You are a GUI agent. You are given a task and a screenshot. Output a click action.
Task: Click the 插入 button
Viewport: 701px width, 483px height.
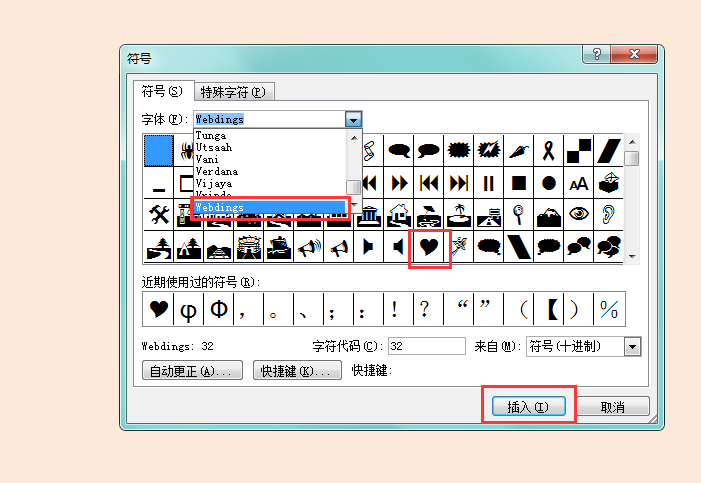[528, 407]
